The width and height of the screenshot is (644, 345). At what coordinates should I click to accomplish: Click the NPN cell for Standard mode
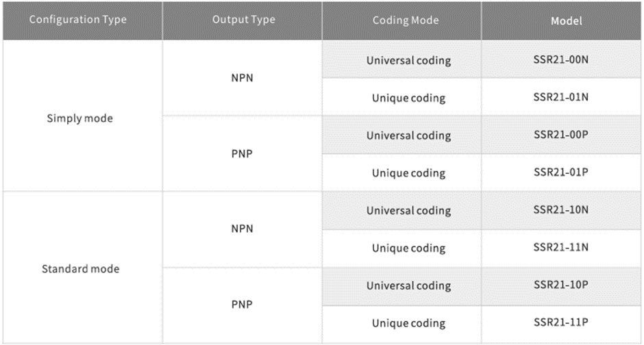pos(242,229)
